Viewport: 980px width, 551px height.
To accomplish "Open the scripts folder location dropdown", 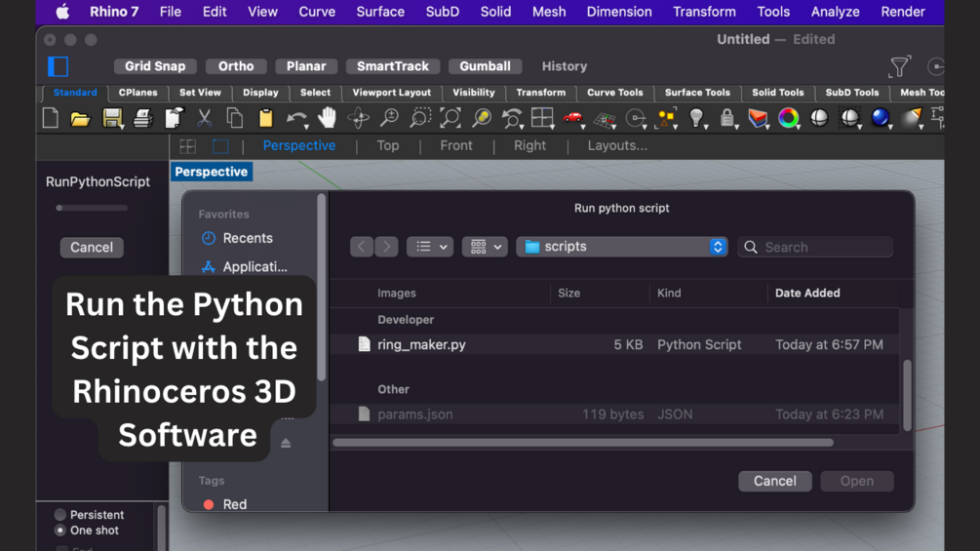I will 622,247.
